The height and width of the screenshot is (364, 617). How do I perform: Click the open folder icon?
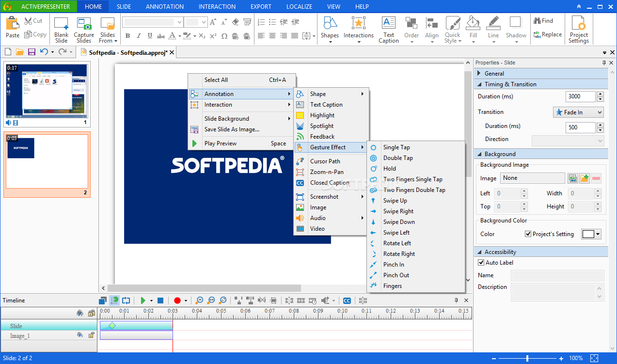coord(20,52)
